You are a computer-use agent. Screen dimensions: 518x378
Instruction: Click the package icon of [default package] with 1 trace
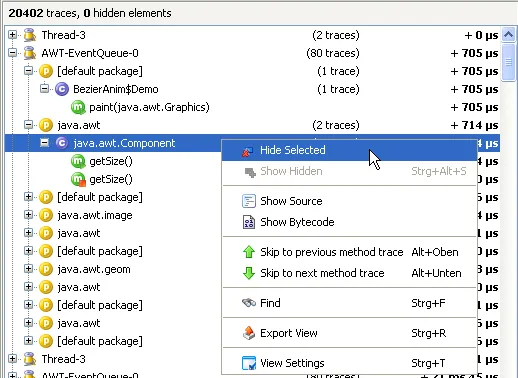pyautogui.click(x=46, y=71)
